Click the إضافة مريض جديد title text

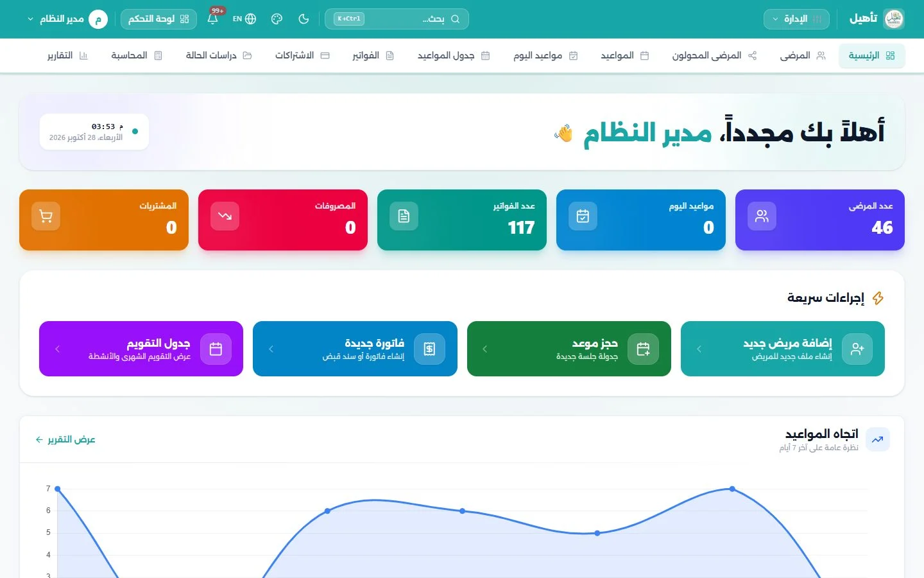[787, 343]
